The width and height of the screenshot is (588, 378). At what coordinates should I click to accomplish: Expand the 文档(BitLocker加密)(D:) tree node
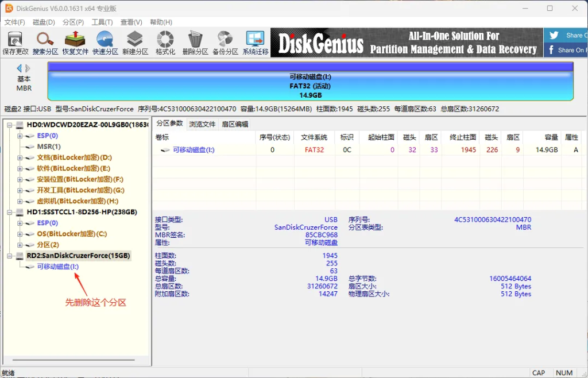(x=20, y=157)
